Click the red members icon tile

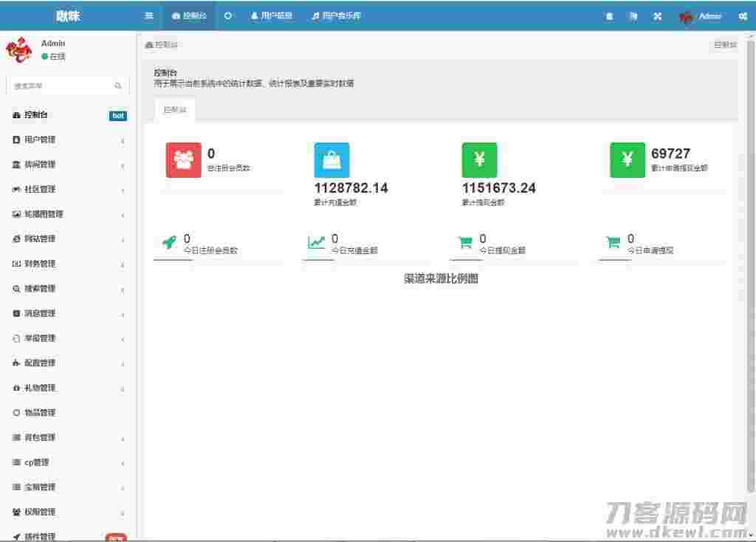point(184,159)
